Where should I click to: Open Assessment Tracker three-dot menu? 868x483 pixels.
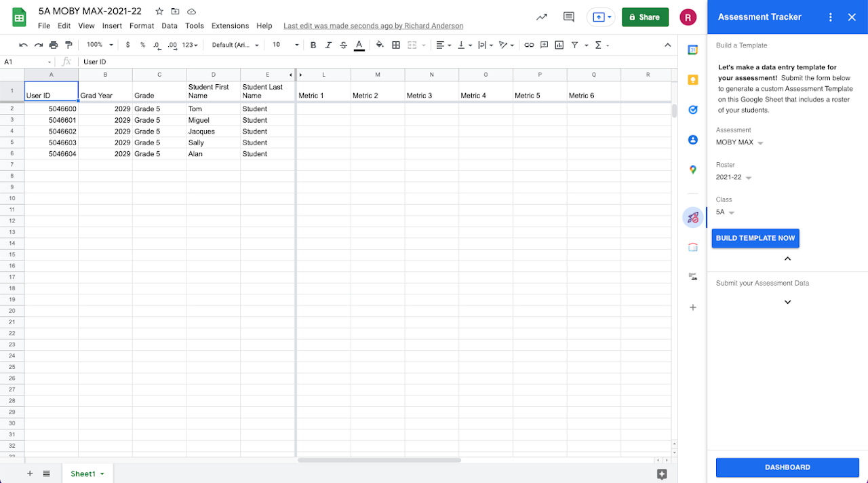click(831, 17)
